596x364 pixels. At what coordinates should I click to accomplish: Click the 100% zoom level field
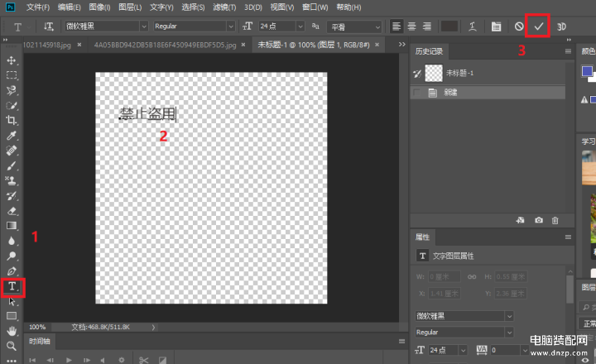37,327
